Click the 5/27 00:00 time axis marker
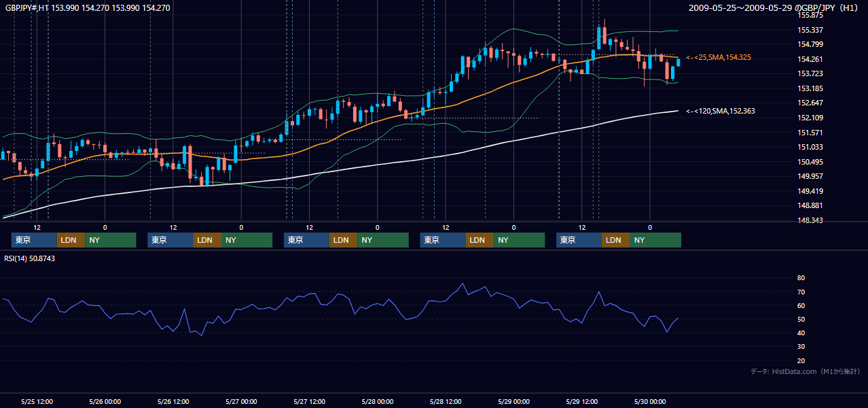The height and width of the screenshot is (408, 868). click(241, 401)
